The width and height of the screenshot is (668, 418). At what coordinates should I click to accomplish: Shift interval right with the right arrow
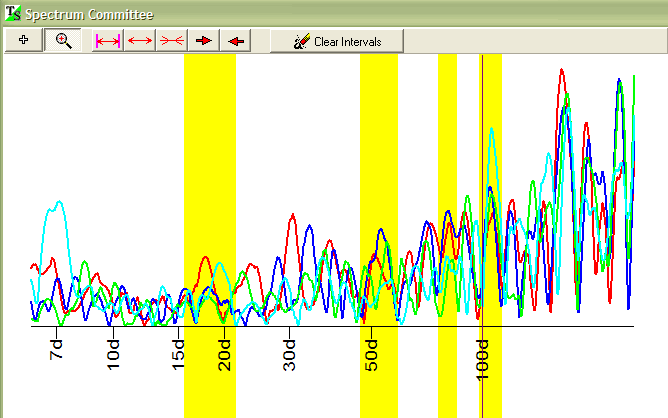[204, 41]
